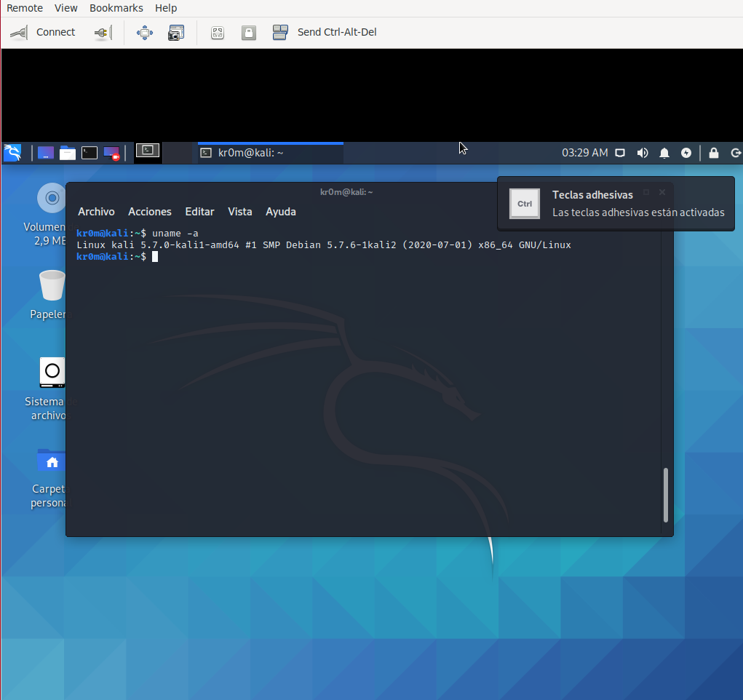Open the notifications bell icon
This screenshot has height=700, width=743.
click(x=664, y=153)
